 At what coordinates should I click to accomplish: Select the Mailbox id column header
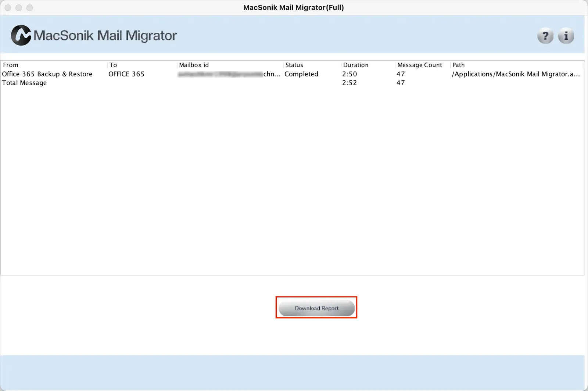[x=230, y=65]
